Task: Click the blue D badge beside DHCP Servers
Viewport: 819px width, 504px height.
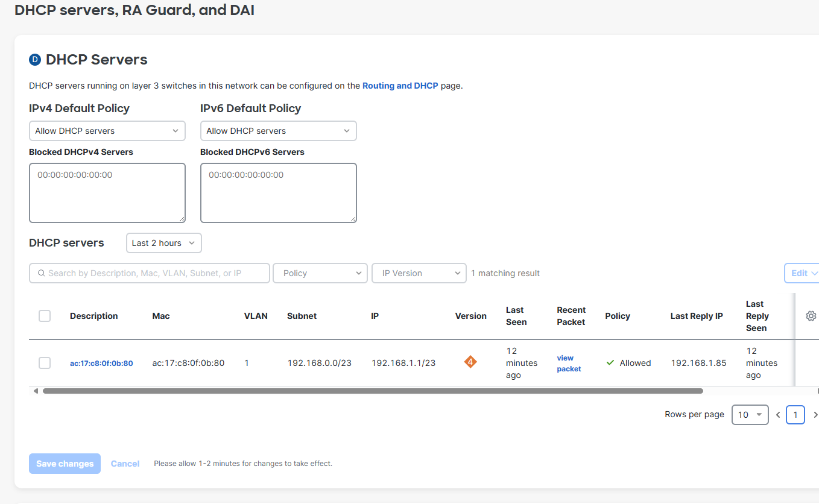Action: pyautogui.click(x=35, y=60)
